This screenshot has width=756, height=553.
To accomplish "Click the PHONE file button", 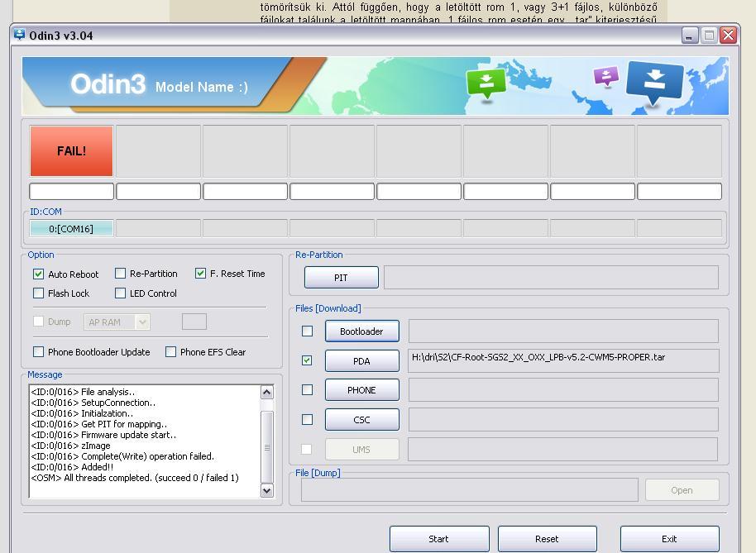I will (x=362, y=390).
